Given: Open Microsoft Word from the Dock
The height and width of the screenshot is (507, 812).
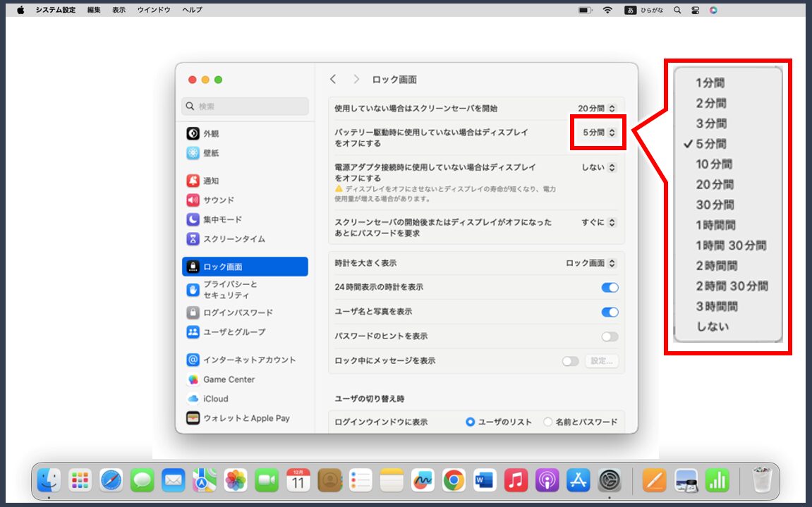Looking at the screenshot, I should coord(484,480).
